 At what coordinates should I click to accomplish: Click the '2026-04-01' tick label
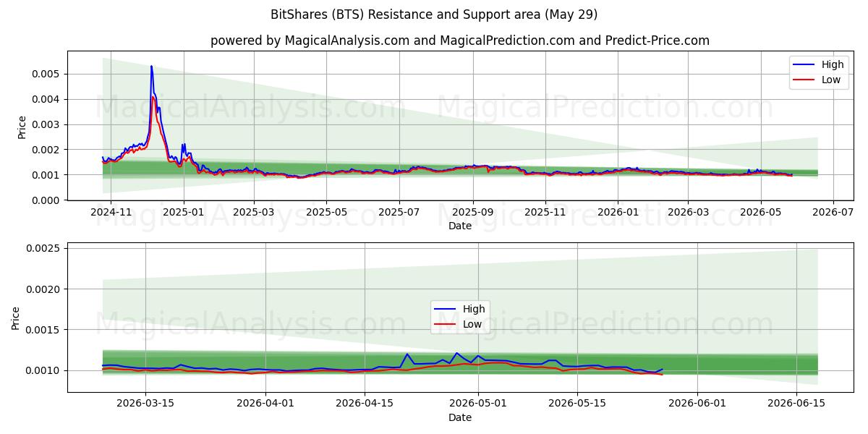(x=265, y=404)
